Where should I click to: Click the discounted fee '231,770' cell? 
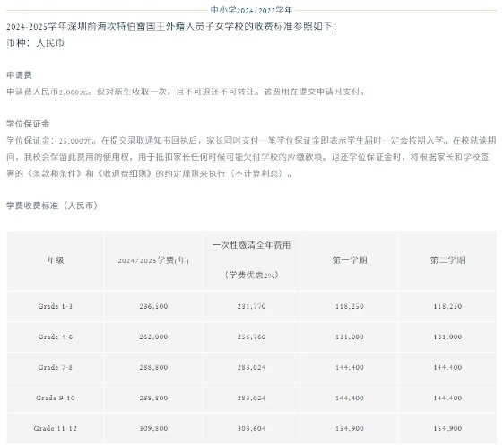coord(252,306)
